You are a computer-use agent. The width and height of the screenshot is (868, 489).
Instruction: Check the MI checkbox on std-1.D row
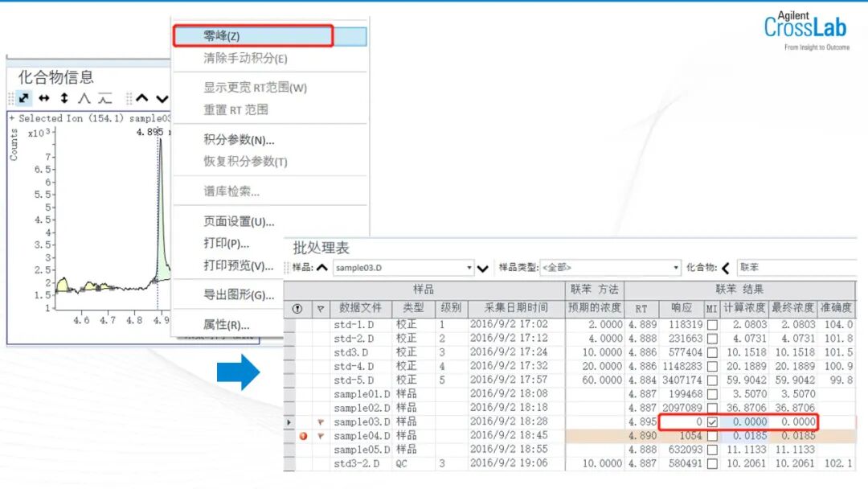click(711, 327)
